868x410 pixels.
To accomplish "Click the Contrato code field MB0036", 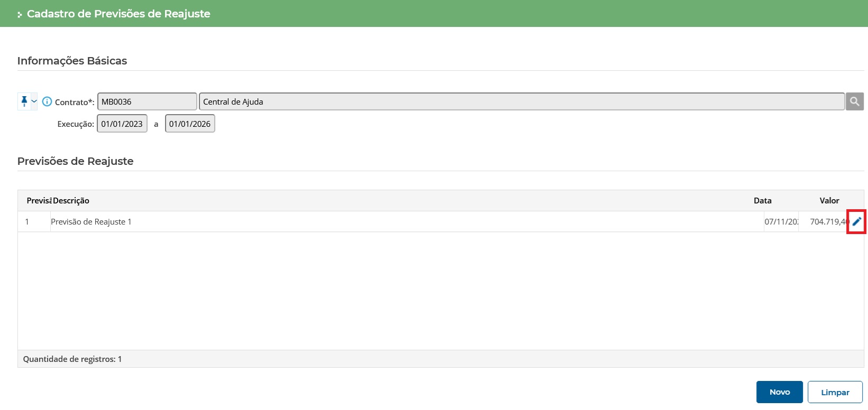I will pos(147,101).
